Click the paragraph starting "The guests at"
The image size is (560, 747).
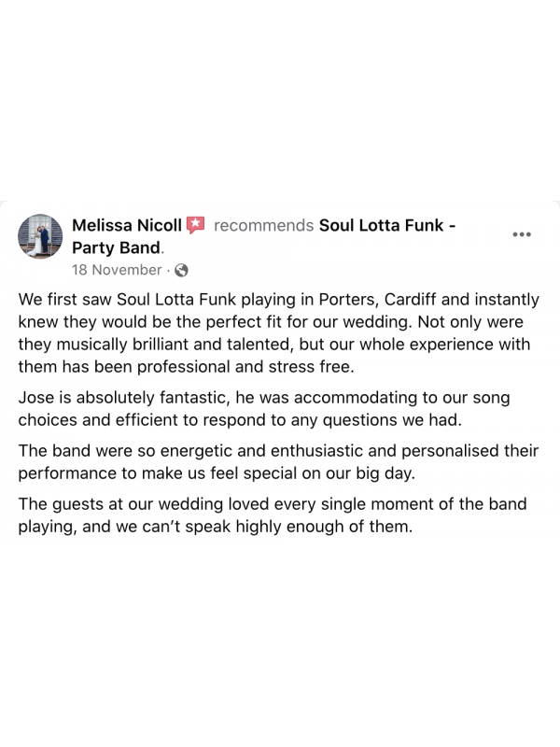[x=273, y=515]
